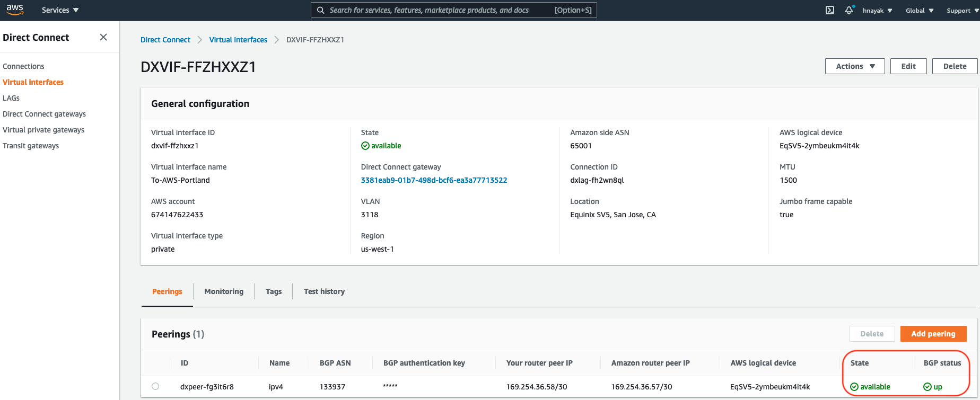Expand the Global region selector

pos(920,11)
